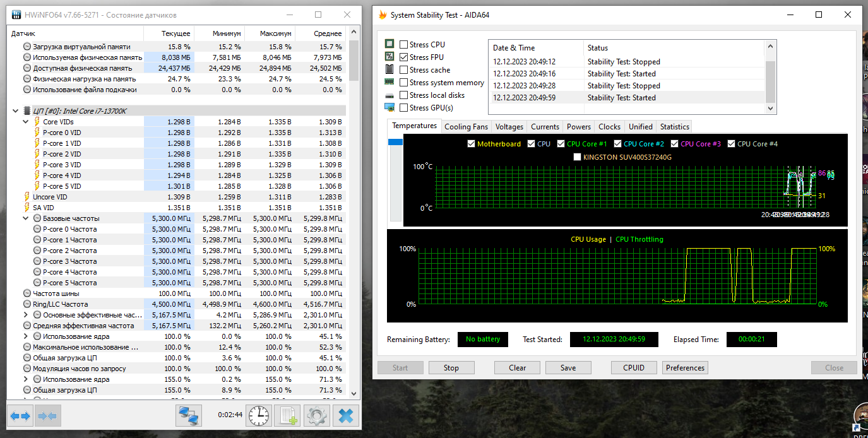This screenshot has width=868, height=438.
Task: Click the expand columns arrows button in HWiNFO
Action: [20, 416]
